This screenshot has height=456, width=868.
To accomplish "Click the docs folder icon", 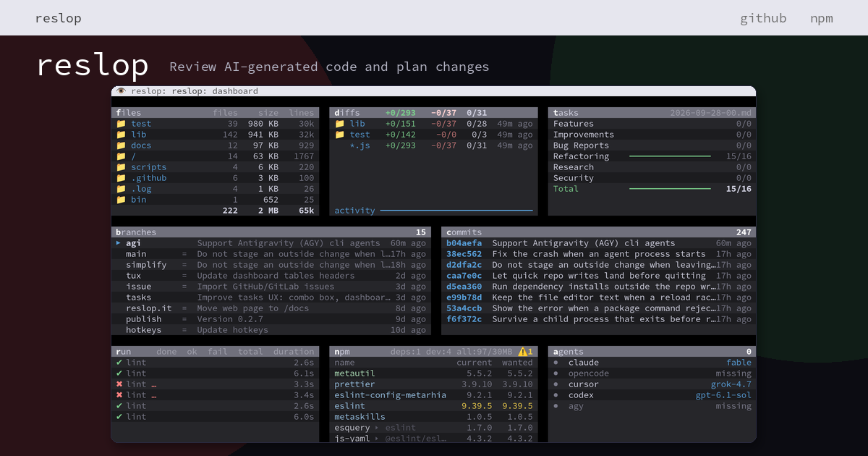I will pos(121,145).
